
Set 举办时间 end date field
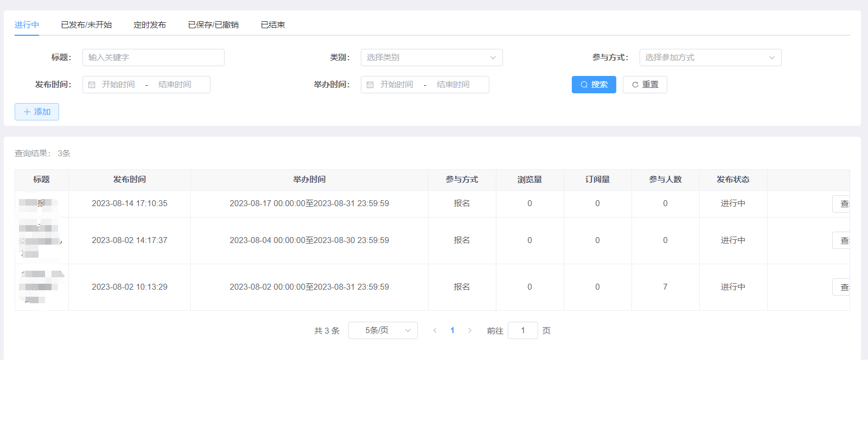tap(453, 85)
